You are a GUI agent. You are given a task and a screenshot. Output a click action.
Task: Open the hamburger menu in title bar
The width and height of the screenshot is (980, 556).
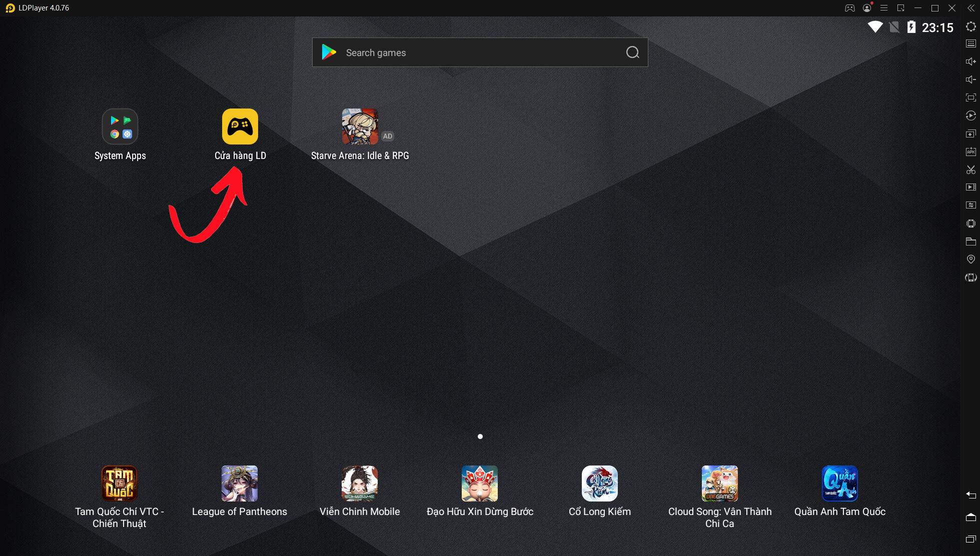coord(884,8)
